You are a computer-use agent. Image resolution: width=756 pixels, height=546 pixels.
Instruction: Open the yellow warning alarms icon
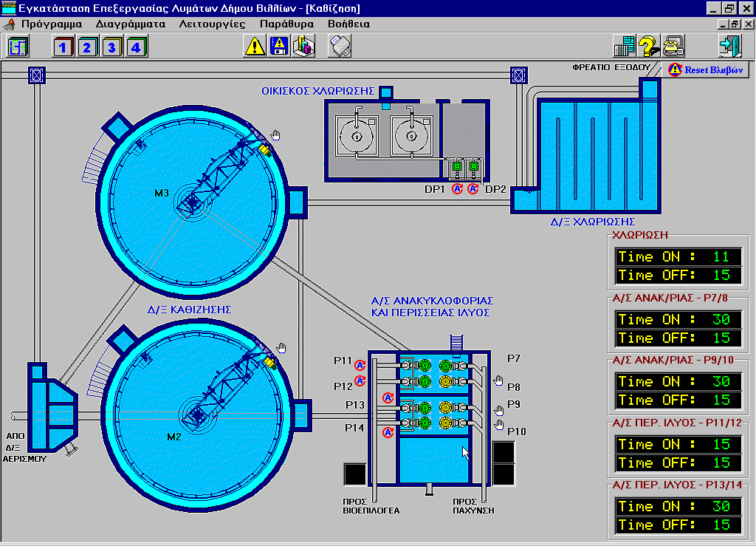(255, 47)
